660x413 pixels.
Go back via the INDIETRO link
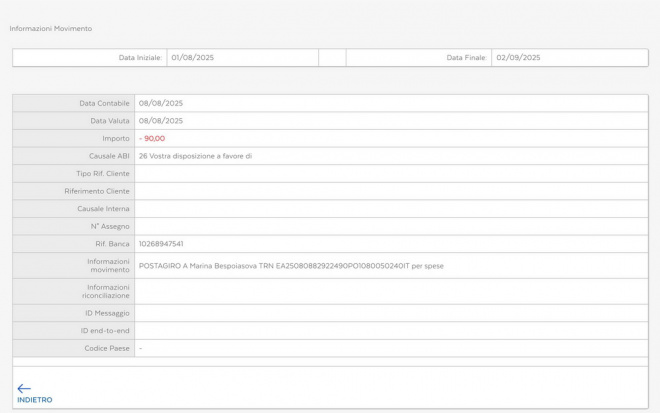(34, 400)
